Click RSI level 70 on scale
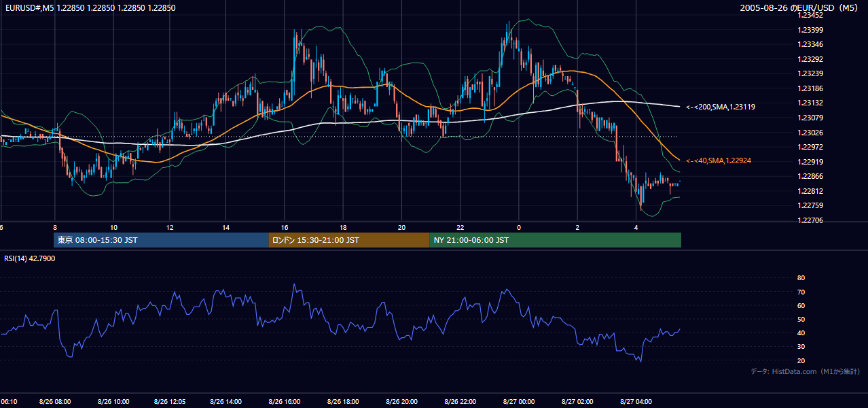The image size is (868, 408). click(801, 292)
